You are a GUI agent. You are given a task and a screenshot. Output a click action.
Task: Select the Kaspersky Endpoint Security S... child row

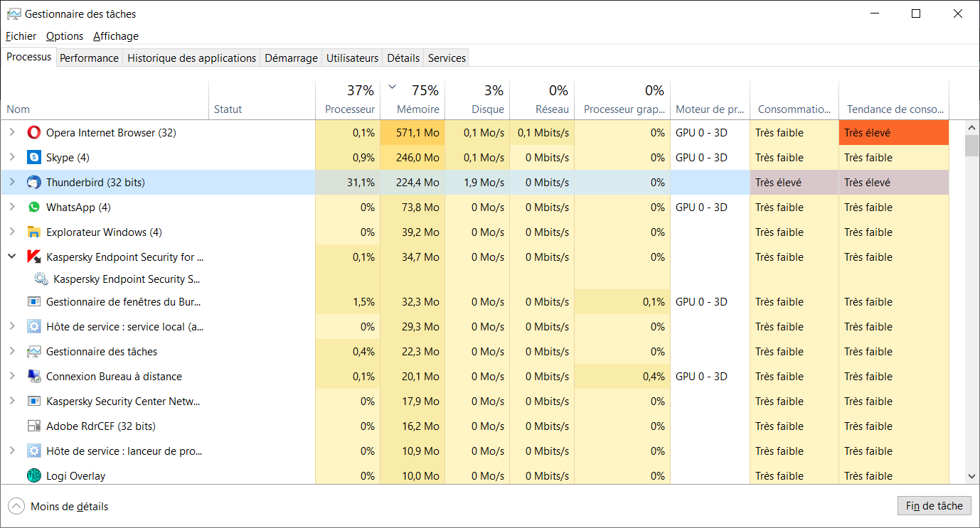click(x=474, y=279)
